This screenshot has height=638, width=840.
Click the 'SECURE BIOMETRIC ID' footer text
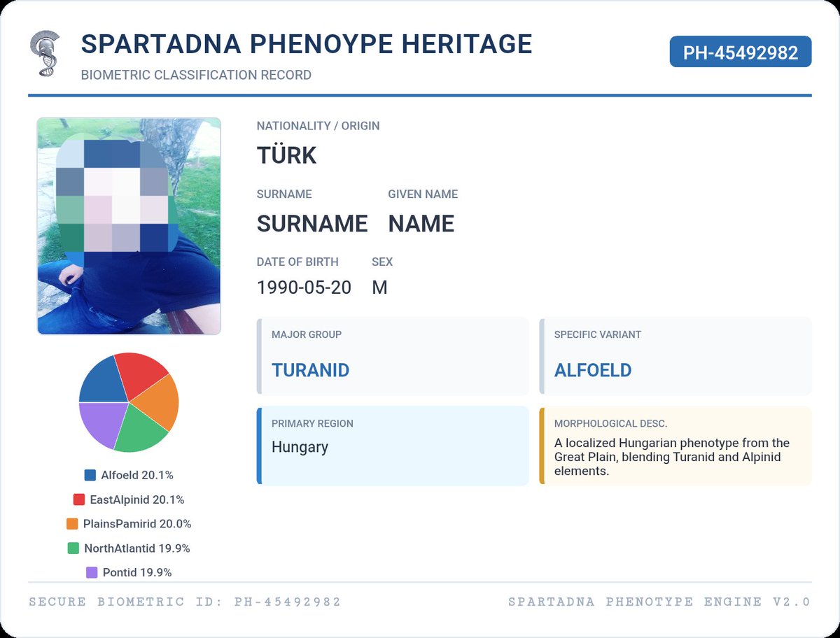click(185, 602)
